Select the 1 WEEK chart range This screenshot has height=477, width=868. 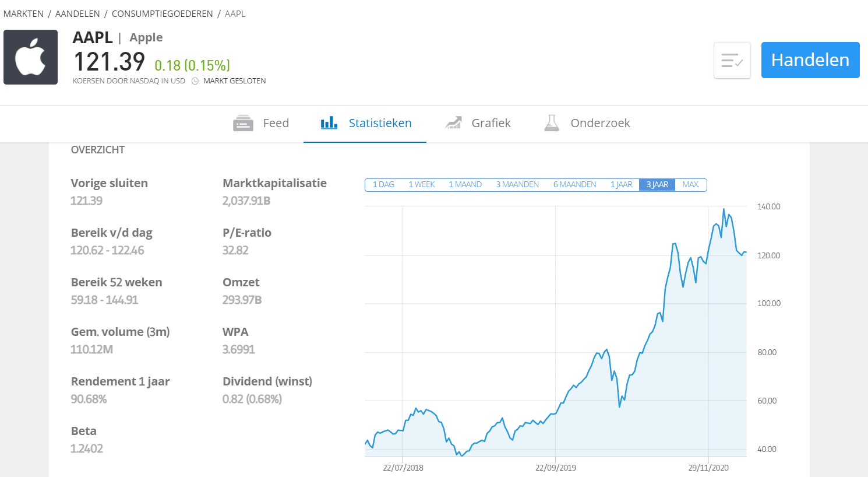(x=421, y=185)
